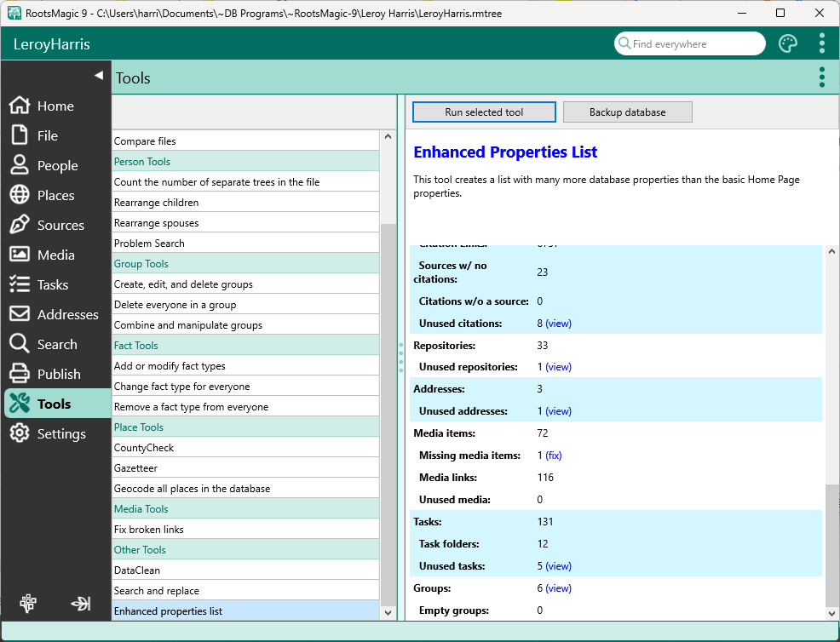Open the color theme palette icon
The height and width of the screenshot is (642, 840).
pyautogui.click(x=788, y=44)
